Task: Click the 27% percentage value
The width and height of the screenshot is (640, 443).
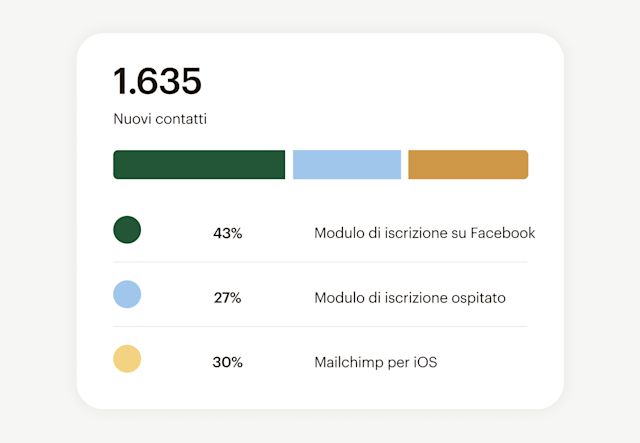Action: (x=228, y=298)
